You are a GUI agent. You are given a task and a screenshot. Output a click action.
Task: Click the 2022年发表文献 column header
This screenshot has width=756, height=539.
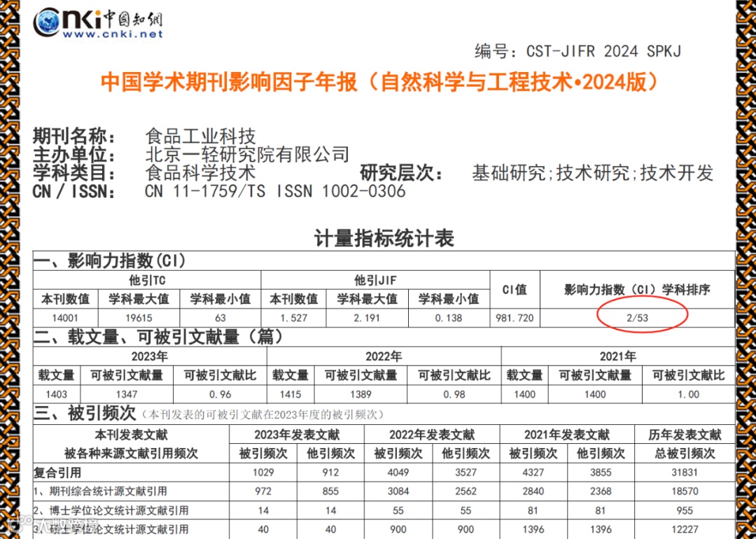pyautogui.click(x=432, y=435)
